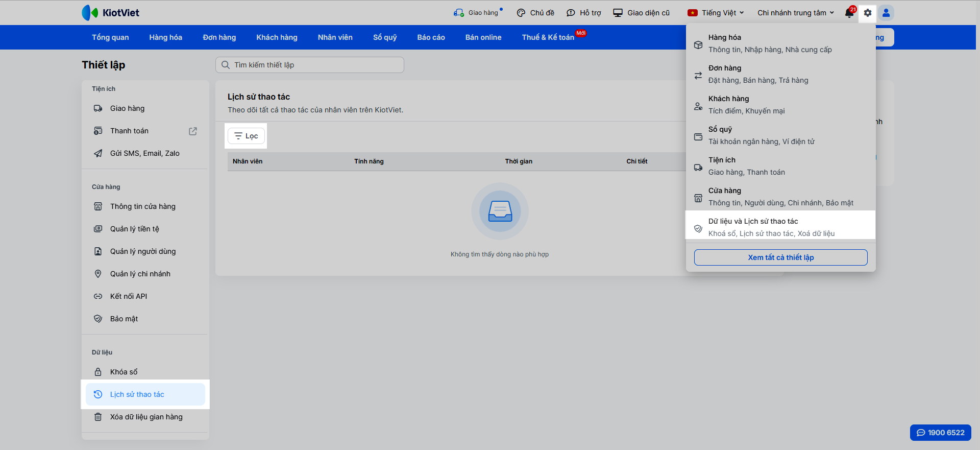
Task: Open Thanh toán in the settings sidebar
Action: [145, 131]
